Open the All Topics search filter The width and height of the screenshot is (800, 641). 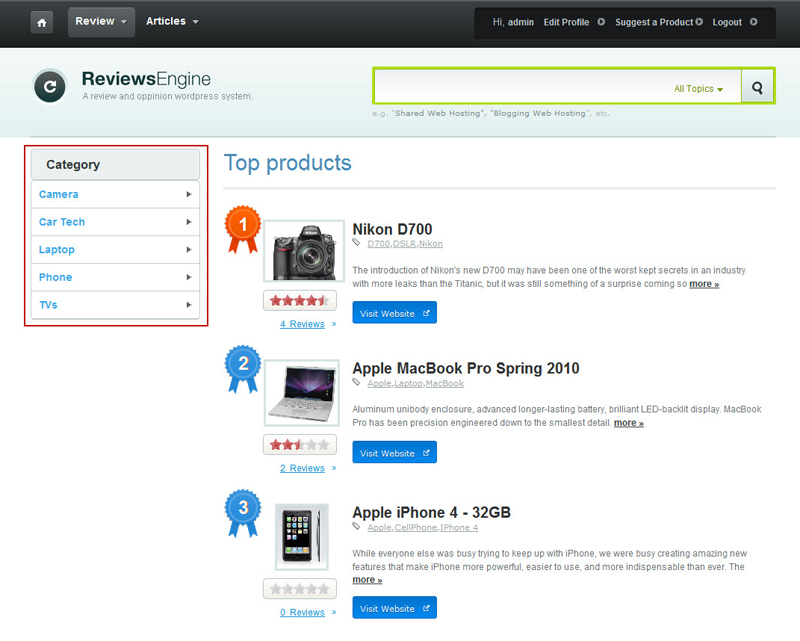click(698, 89)
